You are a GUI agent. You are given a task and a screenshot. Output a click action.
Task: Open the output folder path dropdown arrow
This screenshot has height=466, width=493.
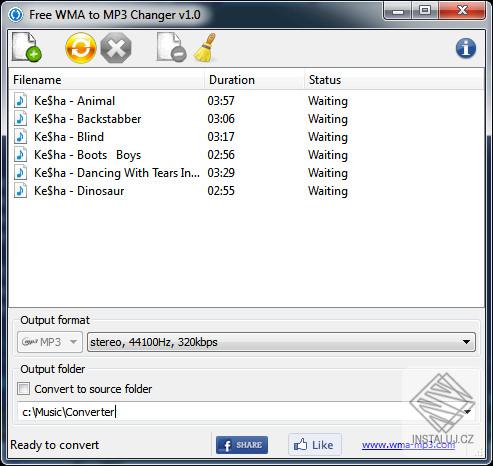[x=467, y=412]
